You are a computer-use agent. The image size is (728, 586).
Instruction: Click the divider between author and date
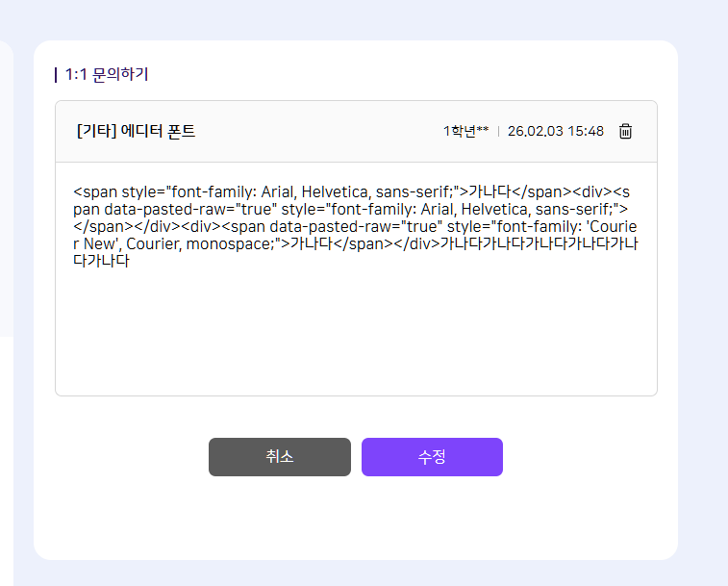click(498, 132)
